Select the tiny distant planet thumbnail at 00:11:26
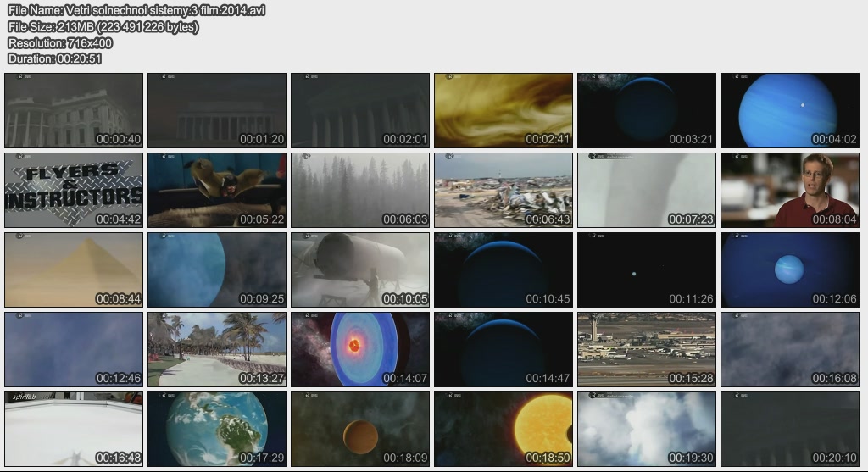This screenshot has width=868, height=472. coord(647,269)
